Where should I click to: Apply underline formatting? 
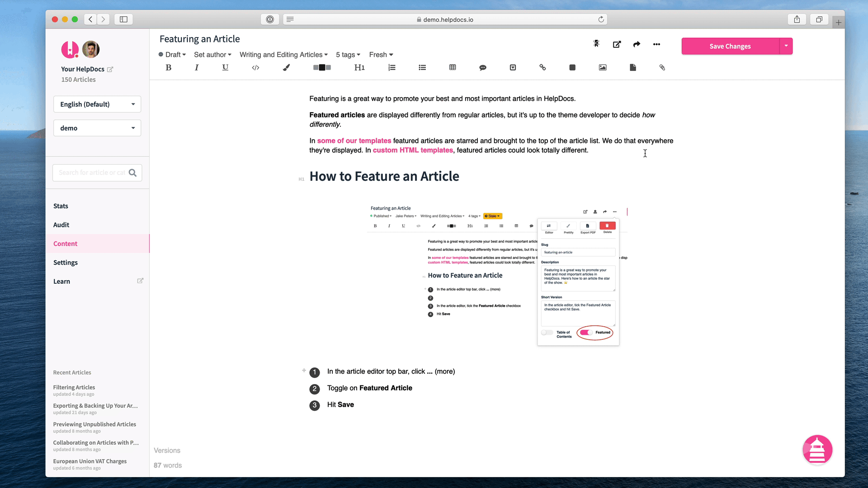(x=225, y=67)
